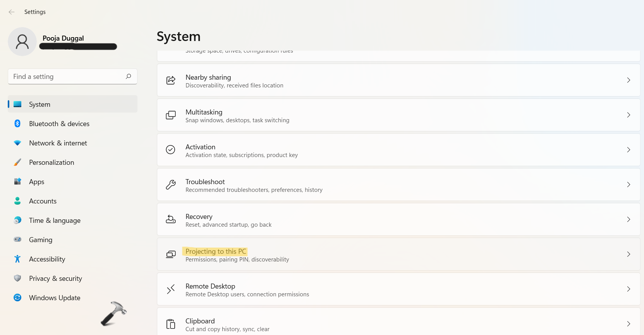This screenshot has height=335, width=644.
Task: Click the Multitasking windows icon
Action: pos(171,115)
